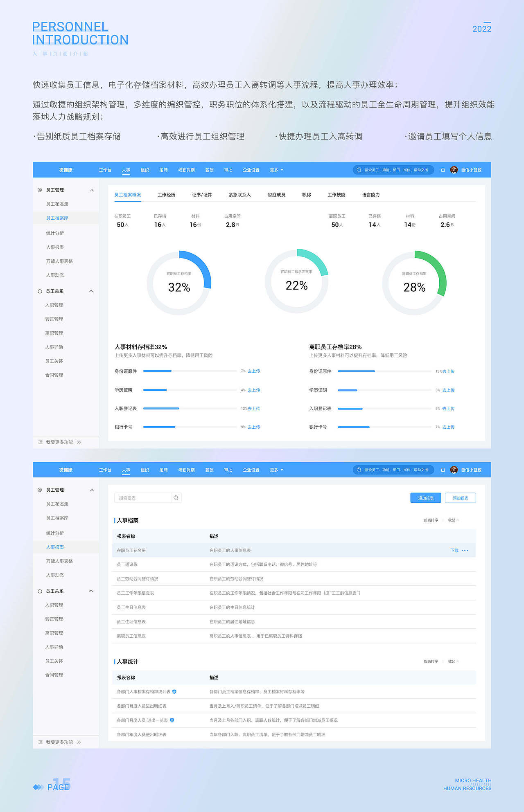Click the blue 添加报表 button
This screenshot has height=812, width=524.
click(x=426, y=498)
